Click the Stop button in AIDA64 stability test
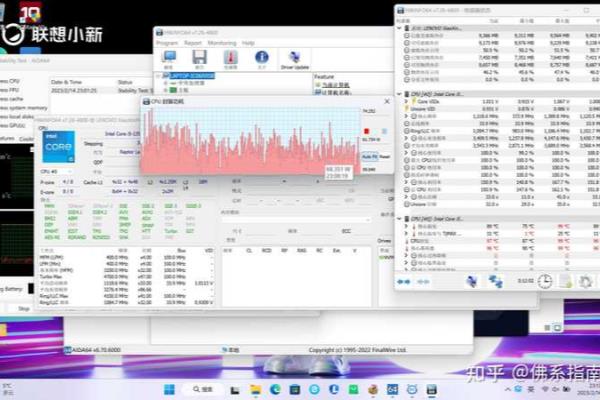Viewport: 600px width, 400px height. 24,308
